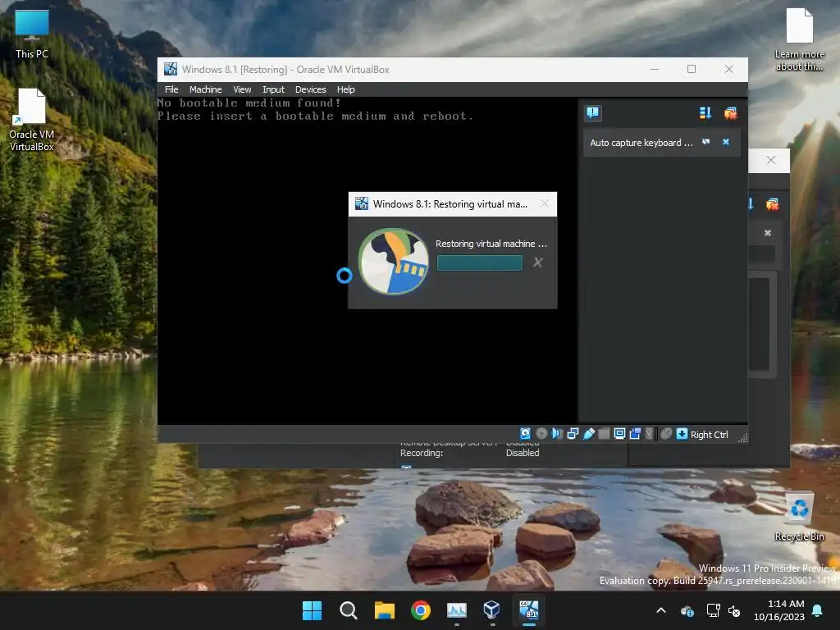The width and height of the screenshot is (840, 630).
Task: Toggle the notification center speech-bubble icon
Action: 593,112
